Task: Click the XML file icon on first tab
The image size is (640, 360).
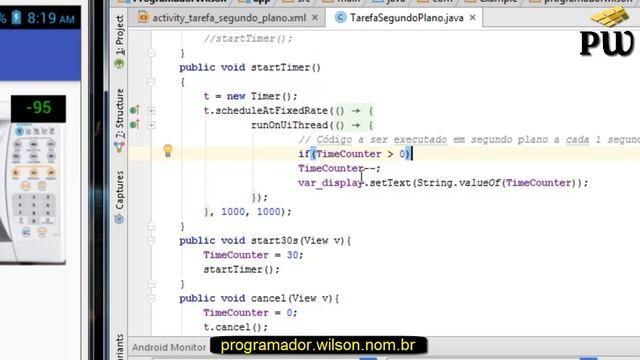Action: click(143, 17)
